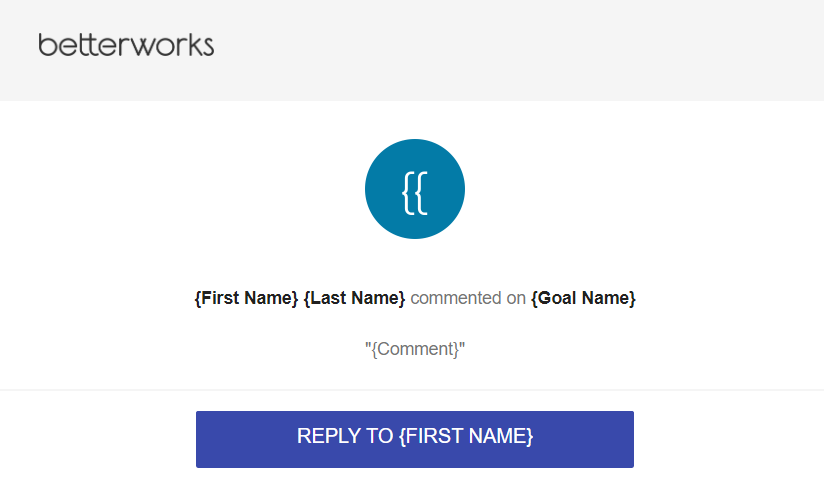The height and width of the screenshot is (477, 824).
Task: Click the word "Last" in {Last Name}
Action: coord(328,298)
